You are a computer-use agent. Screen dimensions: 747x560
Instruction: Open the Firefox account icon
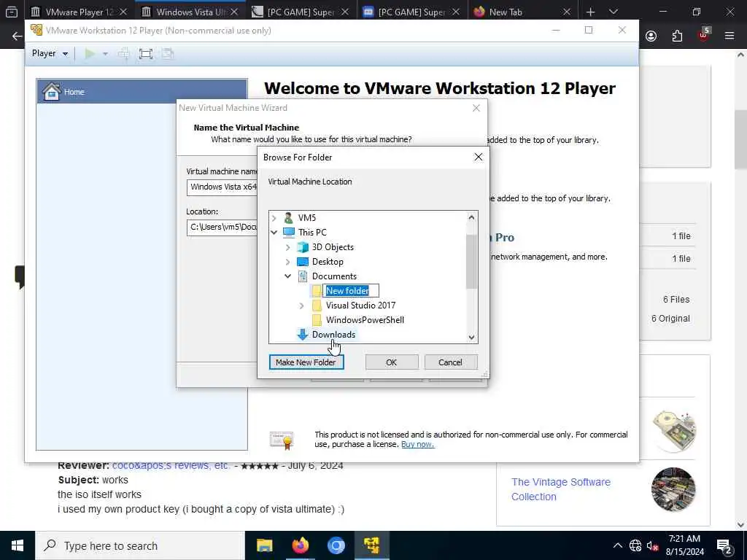[x=651, y=36]
